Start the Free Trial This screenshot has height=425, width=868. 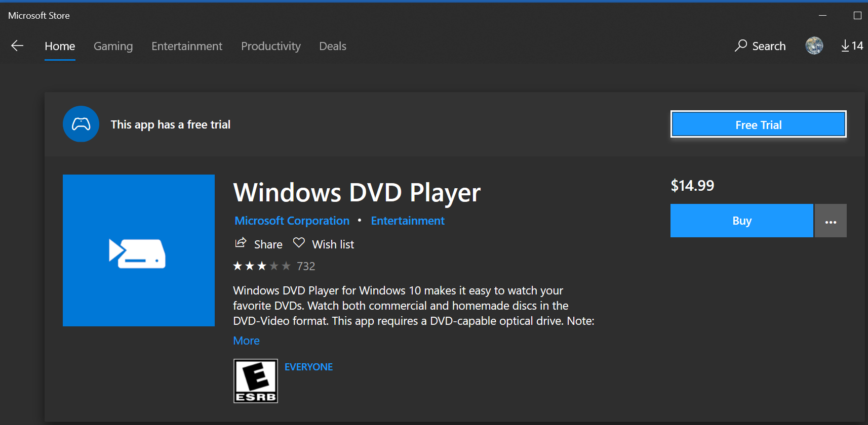tap(758, 124)
